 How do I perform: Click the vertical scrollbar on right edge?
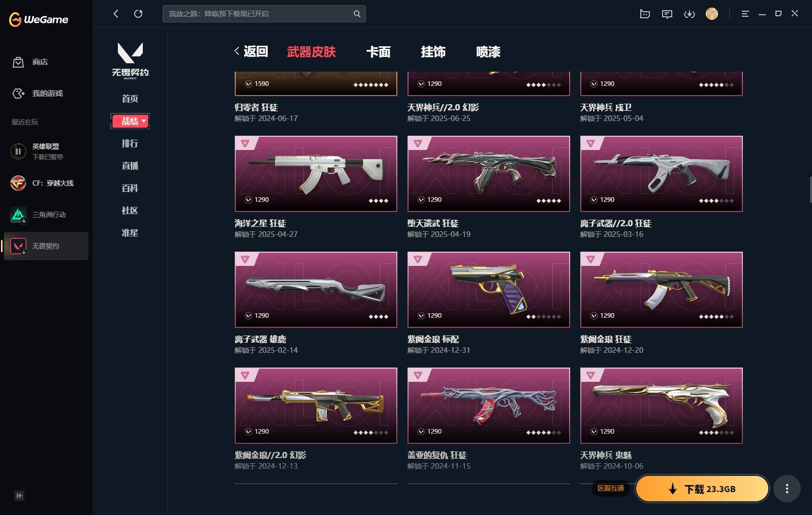coord(810,190)
